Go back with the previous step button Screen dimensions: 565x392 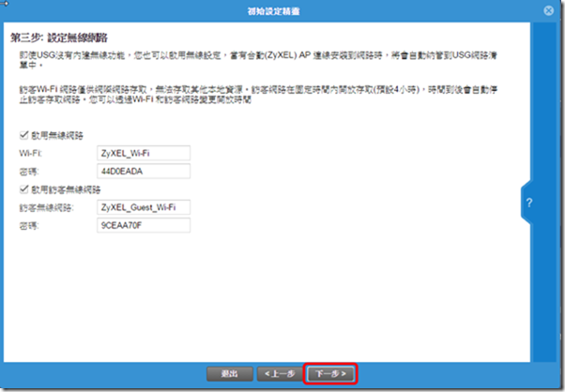(x=280, y=373)
